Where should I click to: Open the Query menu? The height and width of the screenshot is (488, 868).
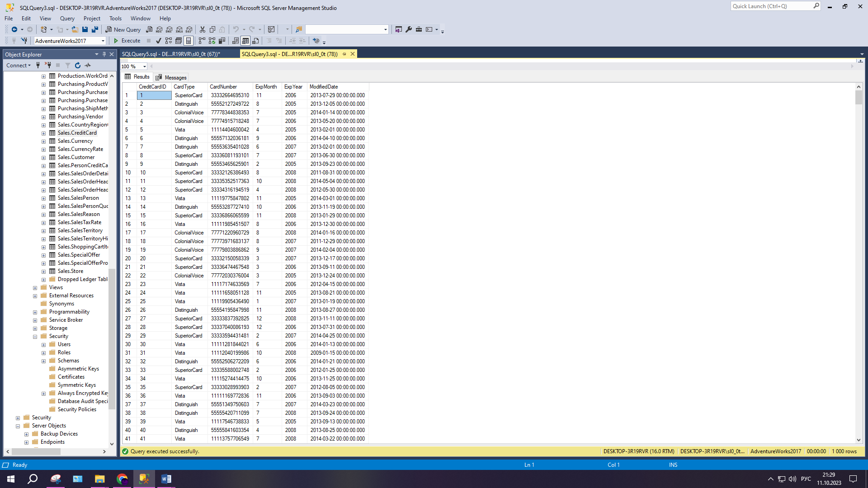coord(67,19)
